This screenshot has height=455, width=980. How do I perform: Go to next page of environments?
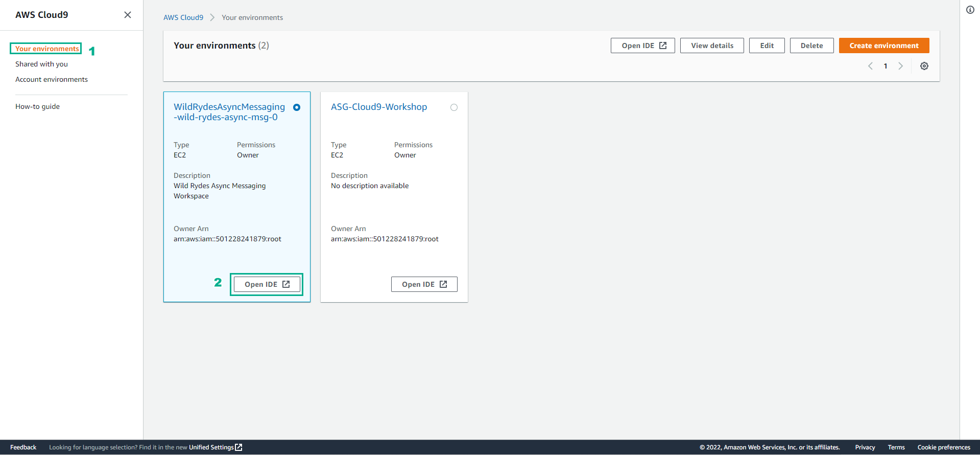(901, 66)
